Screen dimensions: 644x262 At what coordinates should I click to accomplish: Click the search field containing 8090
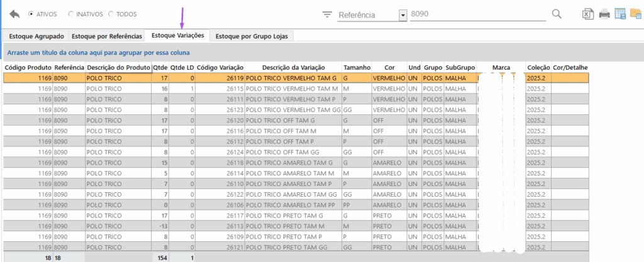click(x=478, y=14)
